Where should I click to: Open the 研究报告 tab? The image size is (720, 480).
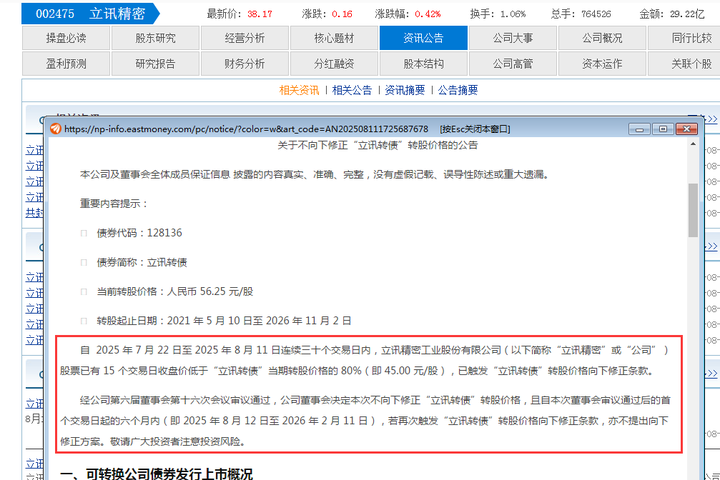(155, 64)
